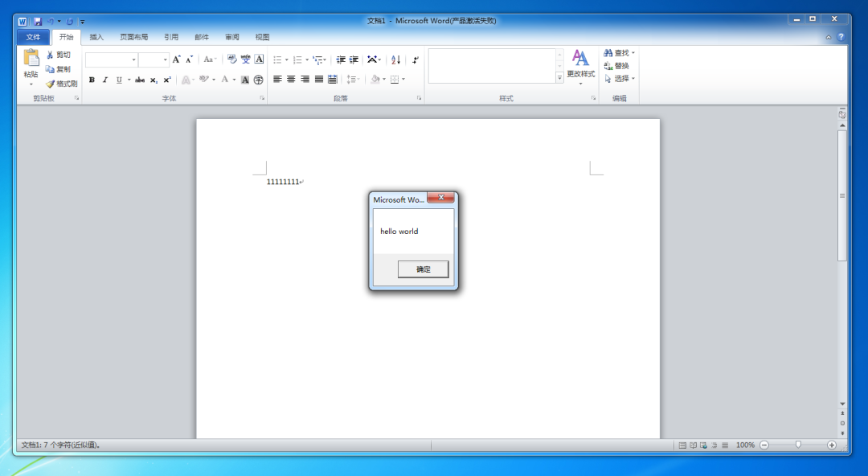Toggle character shading
The image size is (868, 476).
(x=245, y=80)
